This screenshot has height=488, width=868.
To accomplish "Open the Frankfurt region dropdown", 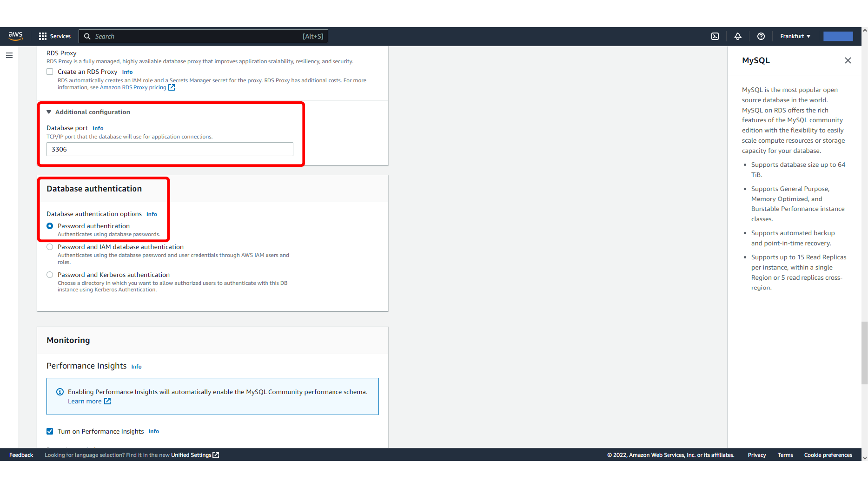I will click(x=795, y=36).
